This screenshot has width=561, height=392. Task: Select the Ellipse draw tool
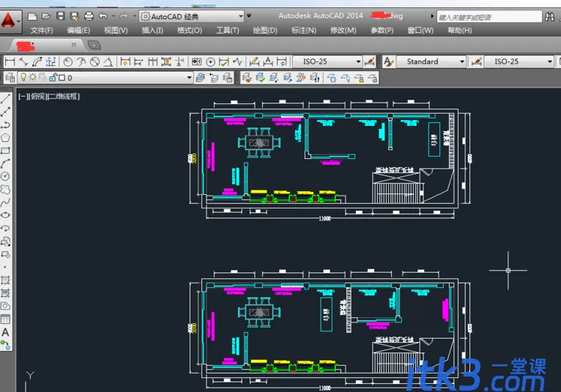[5, 215]
